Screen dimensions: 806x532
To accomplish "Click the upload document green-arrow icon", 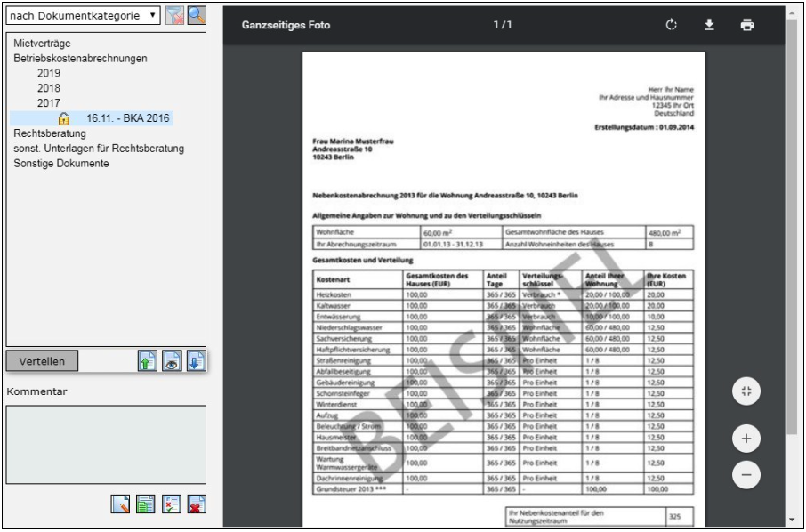I will (x=148, y=361).
